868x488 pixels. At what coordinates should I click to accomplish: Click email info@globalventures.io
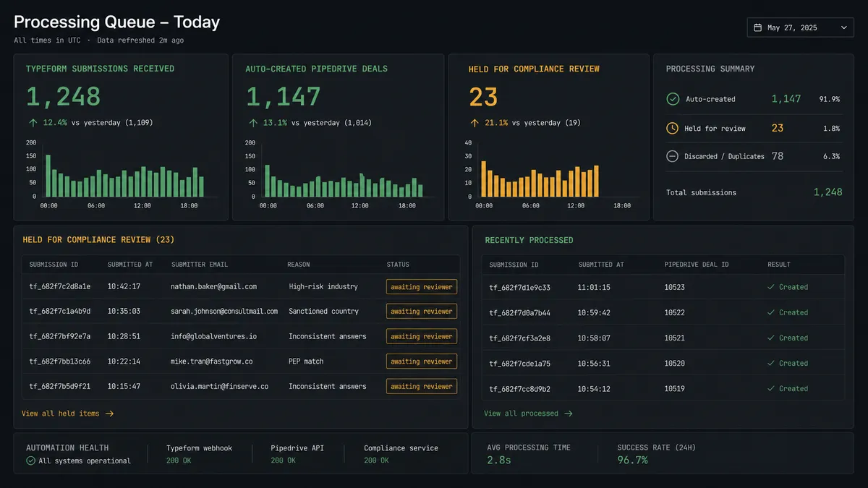coord(213,336)
